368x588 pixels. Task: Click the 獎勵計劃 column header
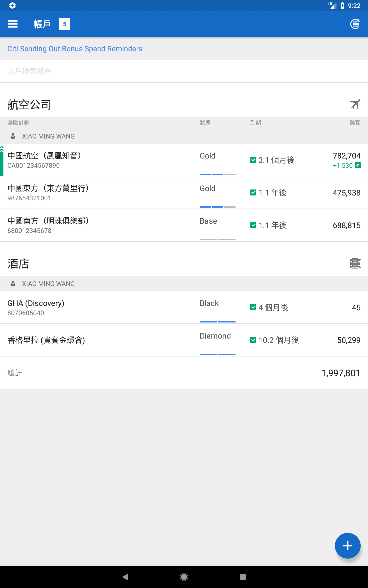tap(18, 122)
